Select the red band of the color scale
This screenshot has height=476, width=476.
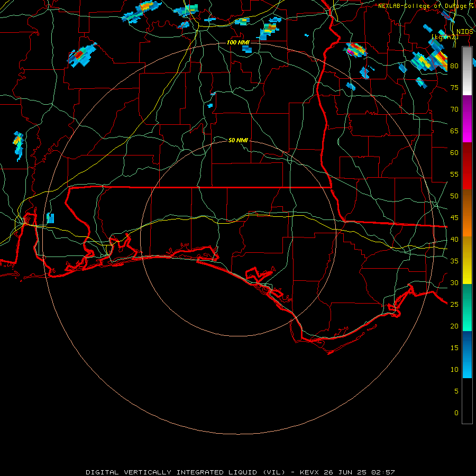(467, 166)
